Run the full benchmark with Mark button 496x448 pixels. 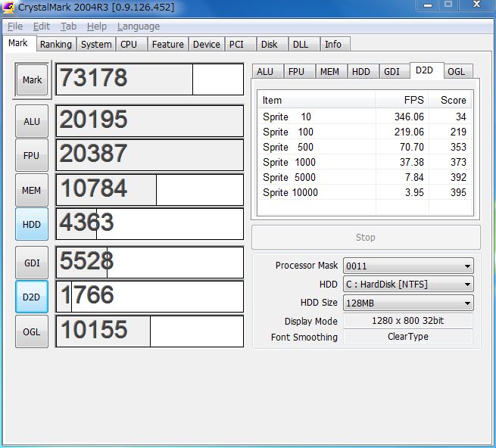[32, 79]
